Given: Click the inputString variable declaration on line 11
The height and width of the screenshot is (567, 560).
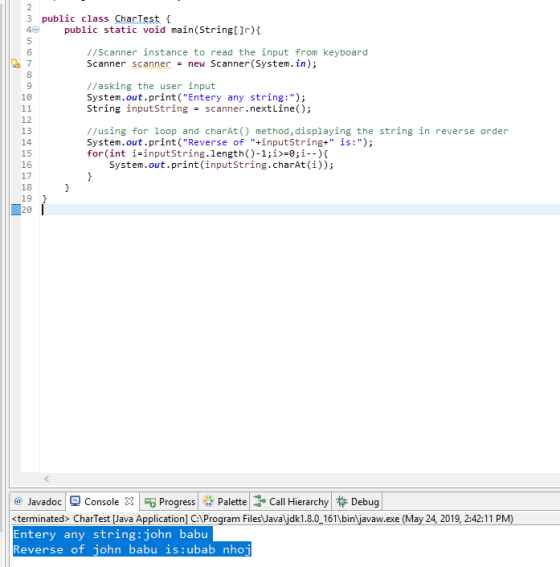Looking at the screenshot, I should pos(157,108).
